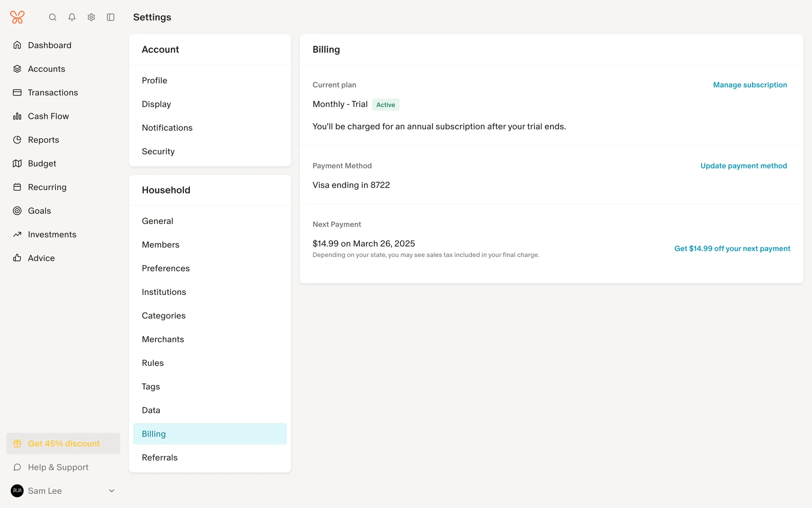
Task: Open Help & Support
Action: click(58, 467)
